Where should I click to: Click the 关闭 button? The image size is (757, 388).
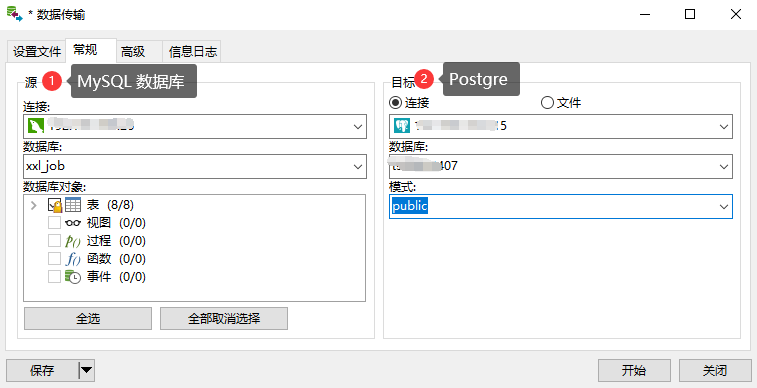[715, 370]
